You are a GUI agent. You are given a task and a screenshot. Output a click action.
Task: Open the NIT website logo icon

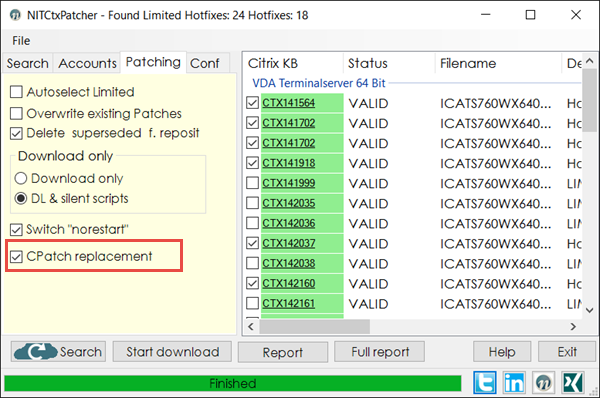[x=543, y=382]
